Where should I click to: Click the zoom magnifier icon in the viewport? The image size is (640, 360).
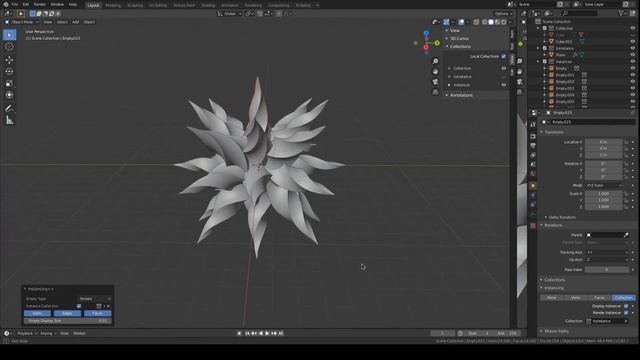pyautogui.click(x=436, y=61)
